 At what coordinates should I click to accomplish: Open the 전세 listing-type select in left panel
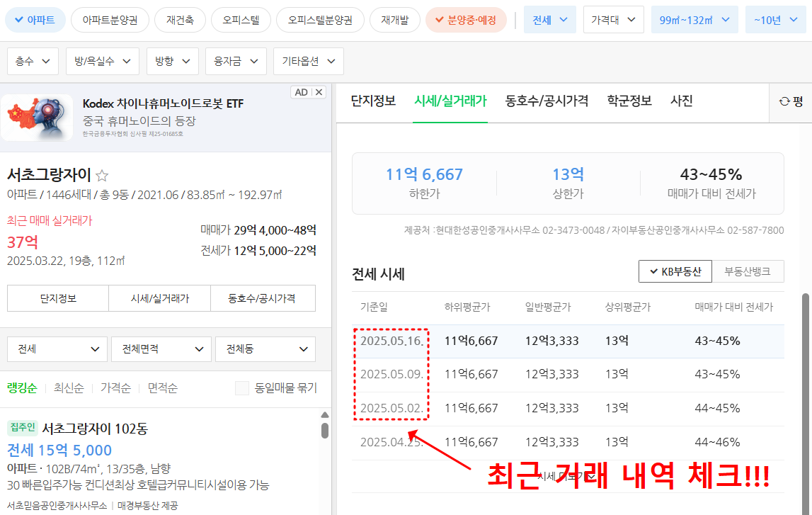tap(57, 349)
